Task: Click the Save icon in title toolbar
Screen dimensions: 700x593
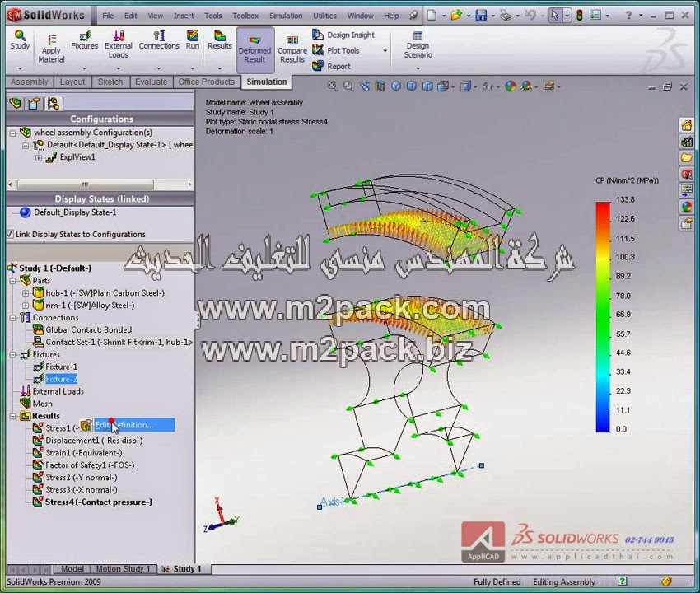Action: [x=481, y=16]
